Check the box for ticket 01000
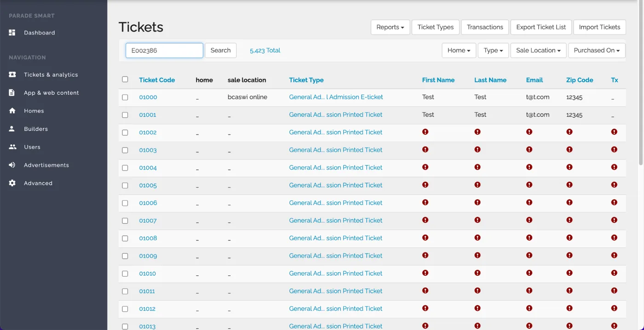This screenshot has height=330, width=644. click(x=125, y=97)
